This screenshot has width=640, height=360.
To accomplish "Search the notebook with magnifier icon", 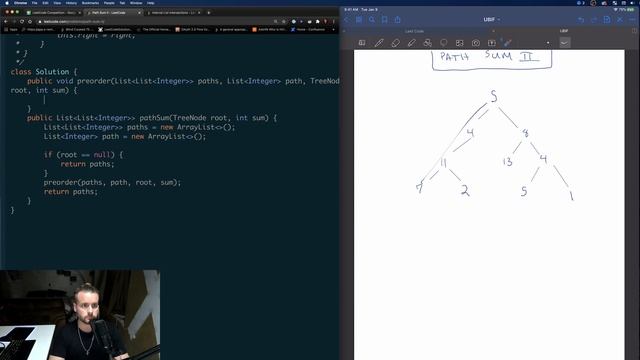I will coord(372,20).
